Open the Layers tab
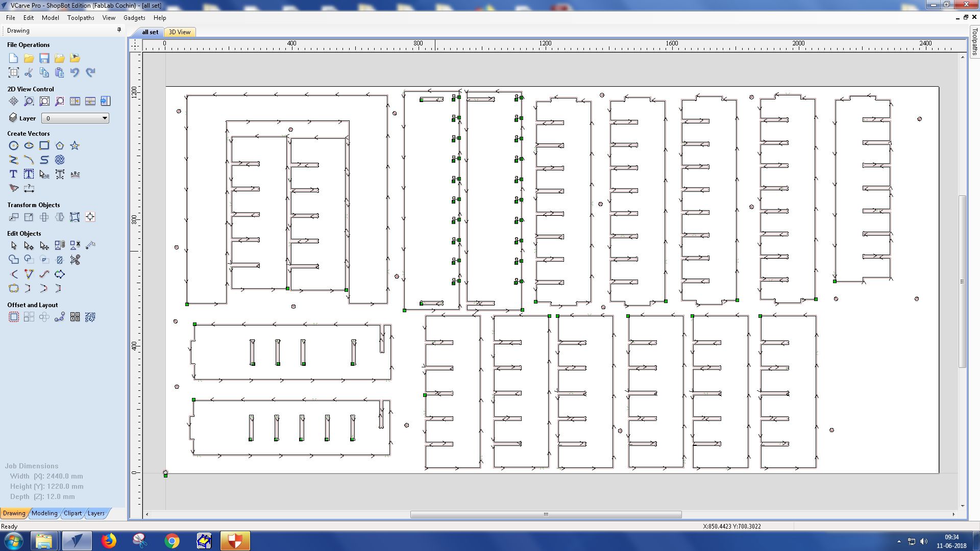This screenshot has width=980, height=551. pos(96,513)
